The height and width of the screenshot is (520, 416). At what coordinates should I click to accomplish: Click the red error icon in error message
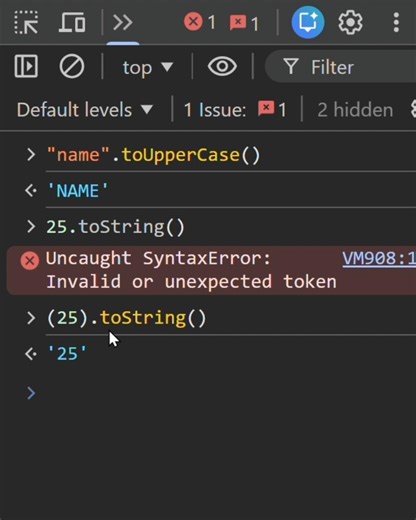coord(30,260)
